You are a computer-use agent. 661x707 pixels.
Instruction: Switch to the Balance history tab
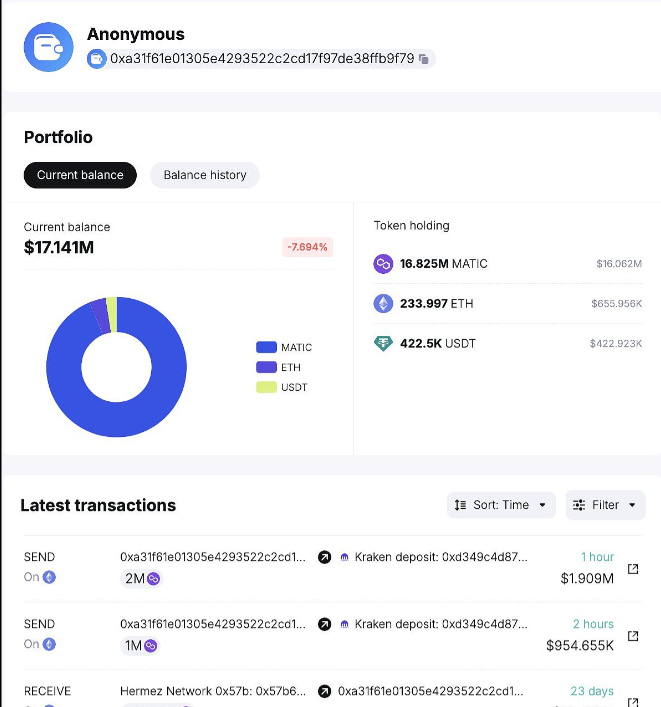(x=205, y=175)
